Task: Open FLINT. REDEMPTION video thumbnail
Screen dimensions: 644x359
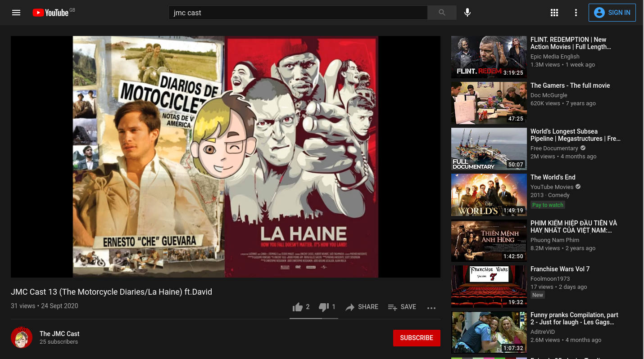Action: pos(489,57)
